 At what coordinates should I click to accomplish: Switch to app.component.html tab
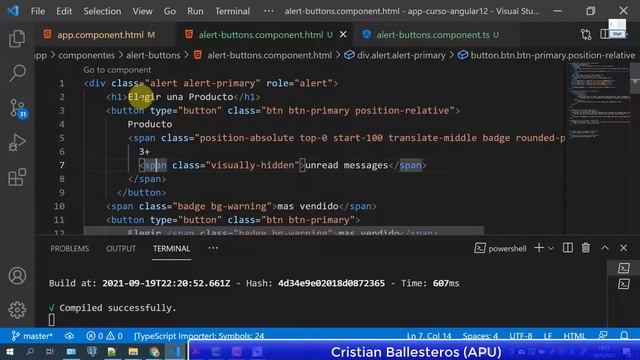click(x=99, y=35)
